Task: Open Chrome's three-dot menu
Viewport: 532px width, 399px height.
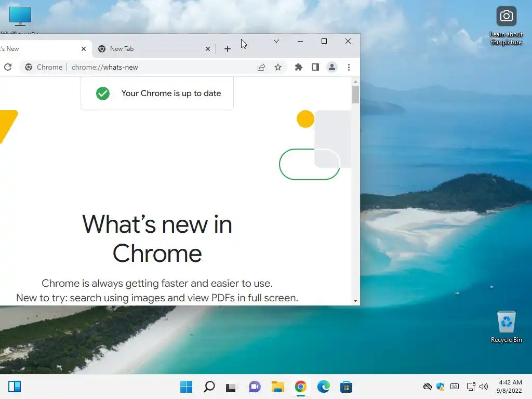Action: pos(349,67)
